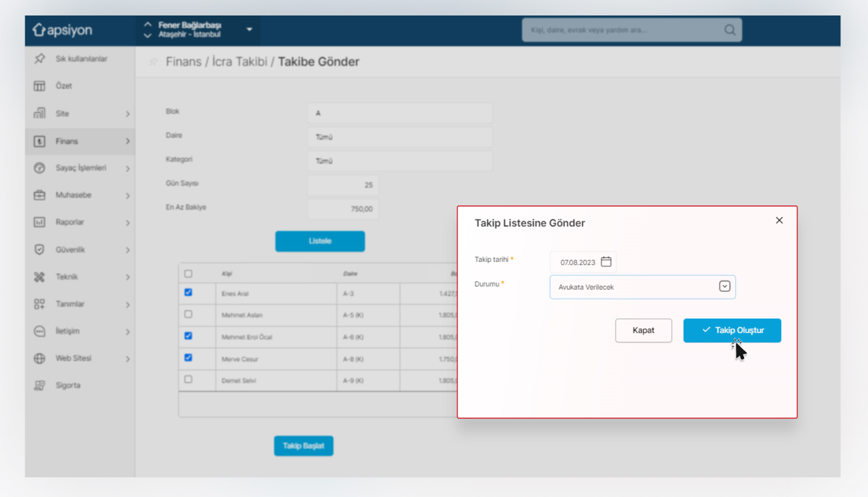Screen dimensions: 868x497
Task: Expand the Teknik chevron
Action: (x=128, y=278)
